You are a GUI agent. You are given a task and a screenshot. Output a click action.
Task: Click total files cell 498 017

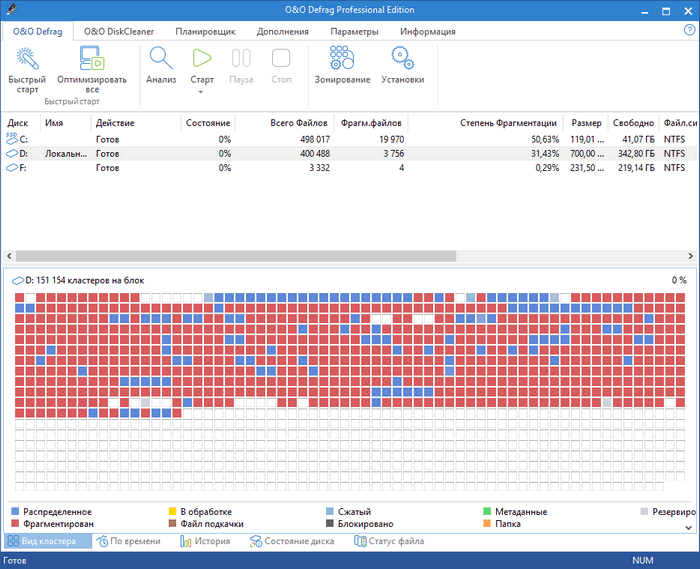tap(315, 139)
